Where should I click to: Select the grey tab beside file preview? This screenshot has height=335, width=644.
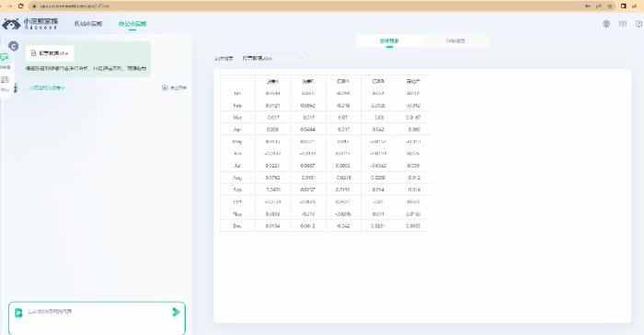coord(455,40)
